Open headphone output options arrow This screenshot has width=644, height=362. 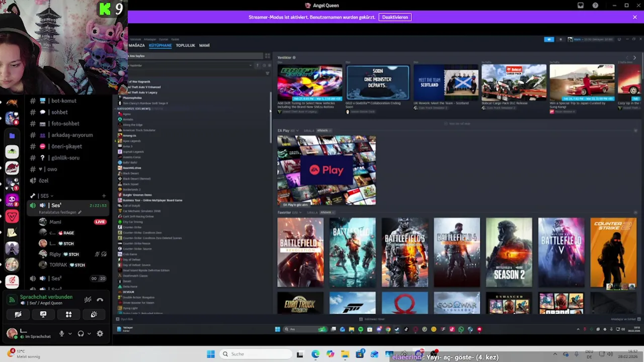click(x=89, y=333)
